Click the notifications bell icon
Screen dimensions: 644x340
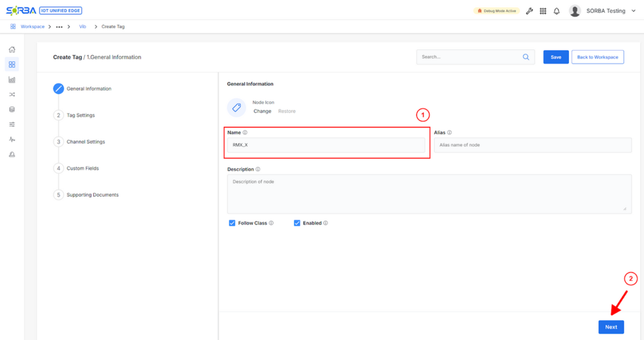tap(557, 11)
